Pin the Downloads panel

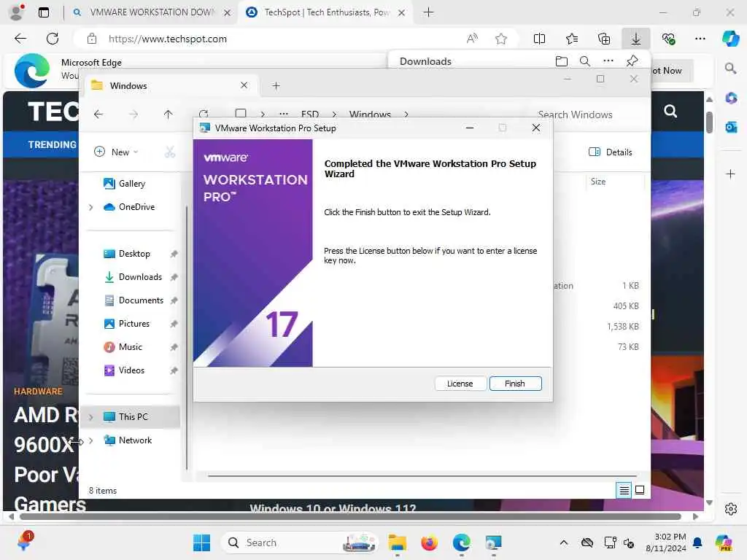(x=632, y=61)
